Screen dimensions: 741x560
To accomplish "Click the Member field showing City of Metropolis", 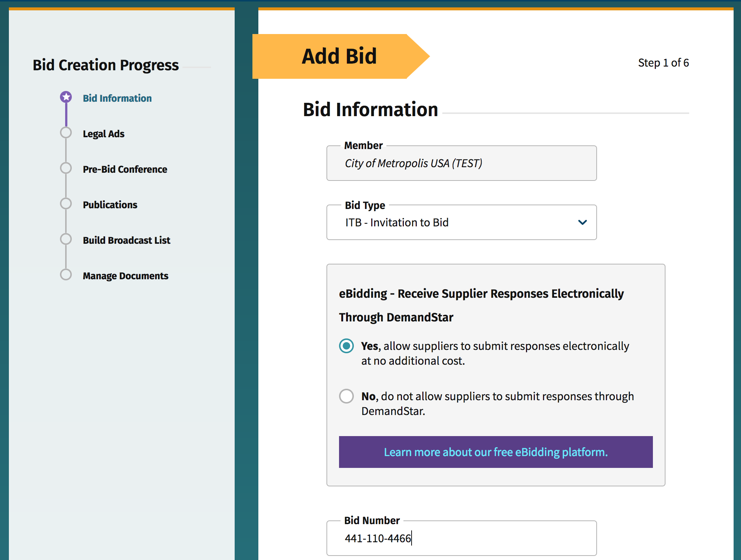I will [x=461, y=163].
